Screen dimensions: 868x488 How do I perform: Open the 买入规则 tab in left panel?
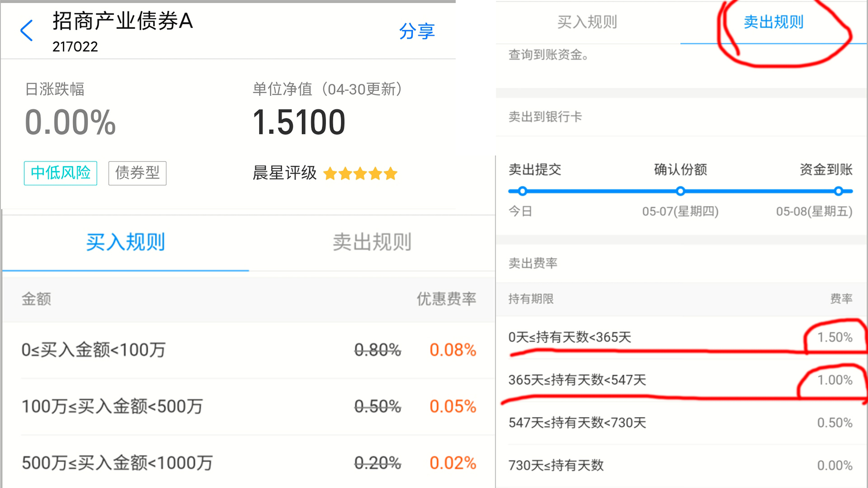[126, 242]
